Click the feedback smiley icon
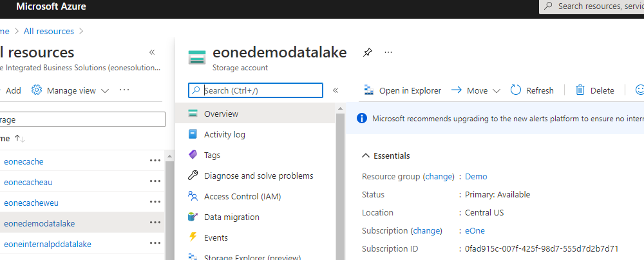644x260 pixels. click(640, 90)
